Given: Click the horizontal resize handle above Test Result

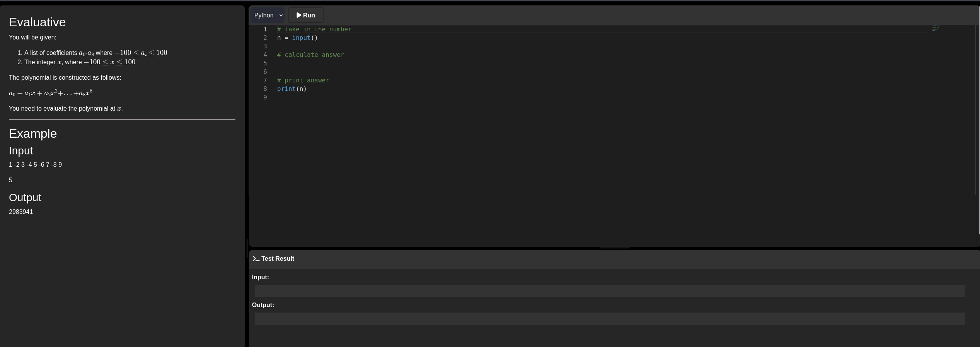Looking at the screenshot, I should point(615,248).
